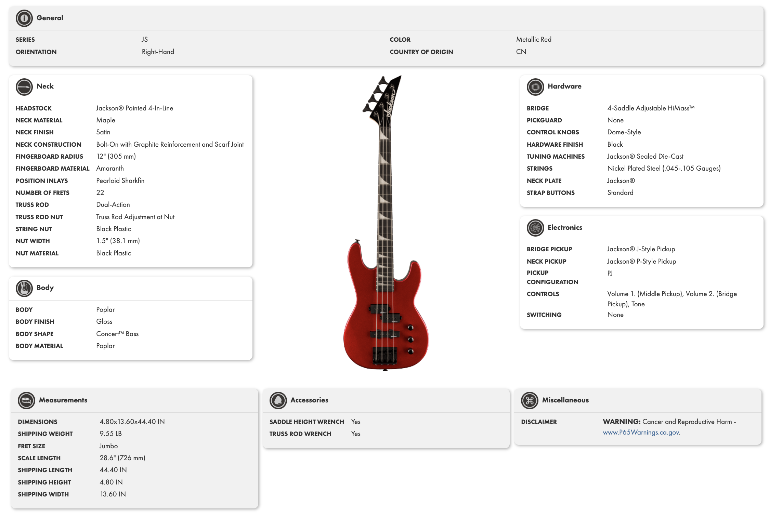Click the '28.6" (726 mm)' scale length
Screen dimensions: 769x532
click(122, 458)
